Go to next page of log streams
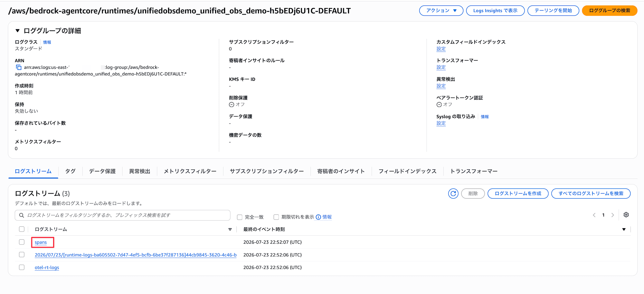Image resolution: width=644 pixels, height=294 pixels. 613,215
